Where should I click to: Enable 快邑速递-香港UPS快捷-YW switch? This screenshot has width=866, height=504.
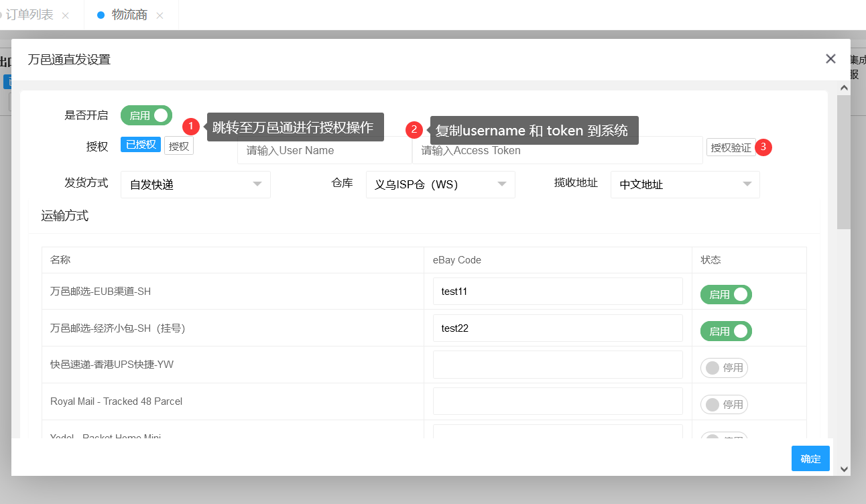coord(724,368)
